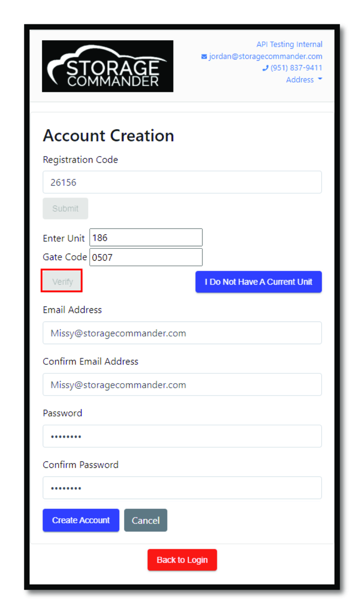Click the Registration Code field
This screenshot has width=364, height=614.
pos(182,182)
